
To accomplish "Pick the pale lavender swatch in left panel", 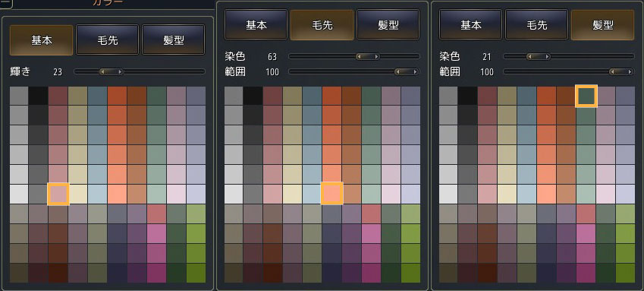I will tap(196, 194).
